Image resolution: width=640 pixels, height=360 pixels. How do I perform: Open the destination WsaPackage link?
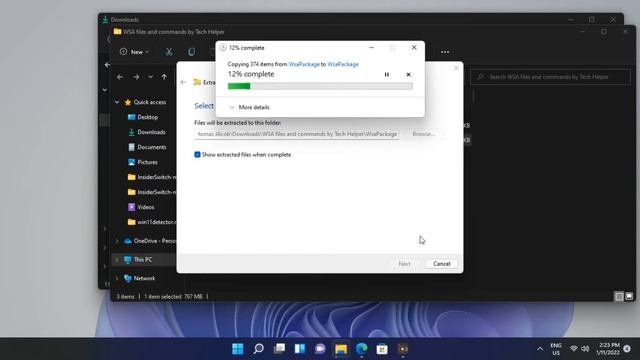[343, 64]
